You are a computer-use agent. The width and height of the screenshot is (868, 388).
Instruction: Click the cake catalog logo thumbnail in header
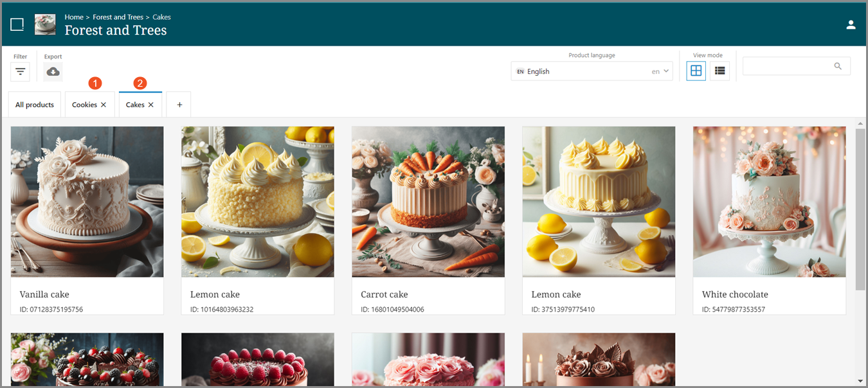click(x=45, y=24)
